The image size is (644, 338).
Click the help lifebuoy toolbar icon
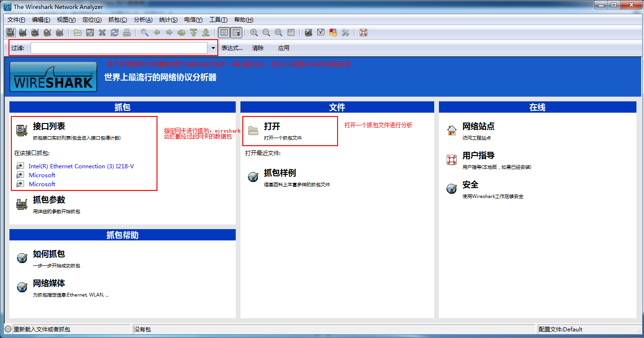(363, 33)
